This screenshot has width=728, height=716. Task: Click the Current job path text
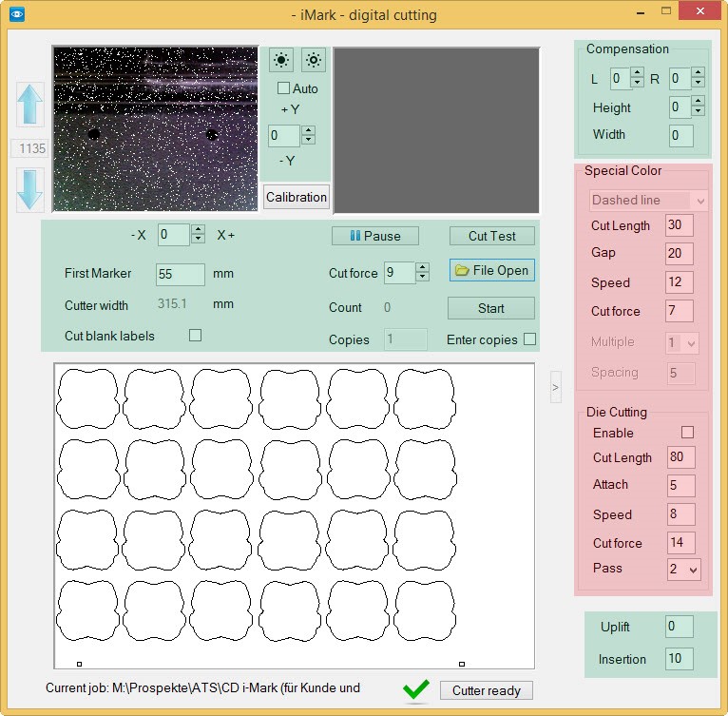(x=202, y=687)
